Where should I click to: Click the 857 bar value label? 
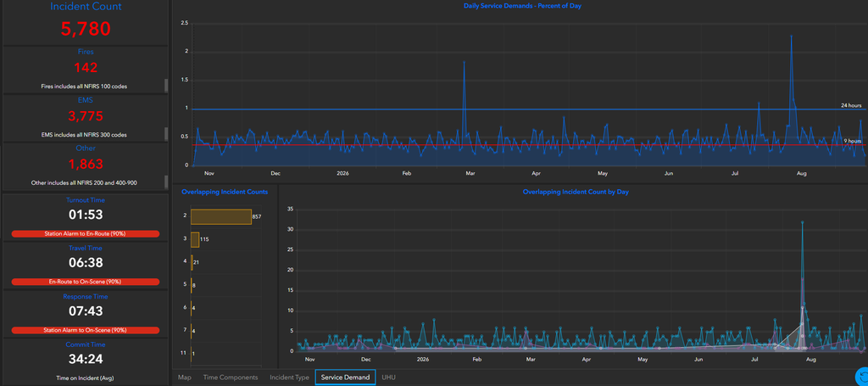coord(256,217)
